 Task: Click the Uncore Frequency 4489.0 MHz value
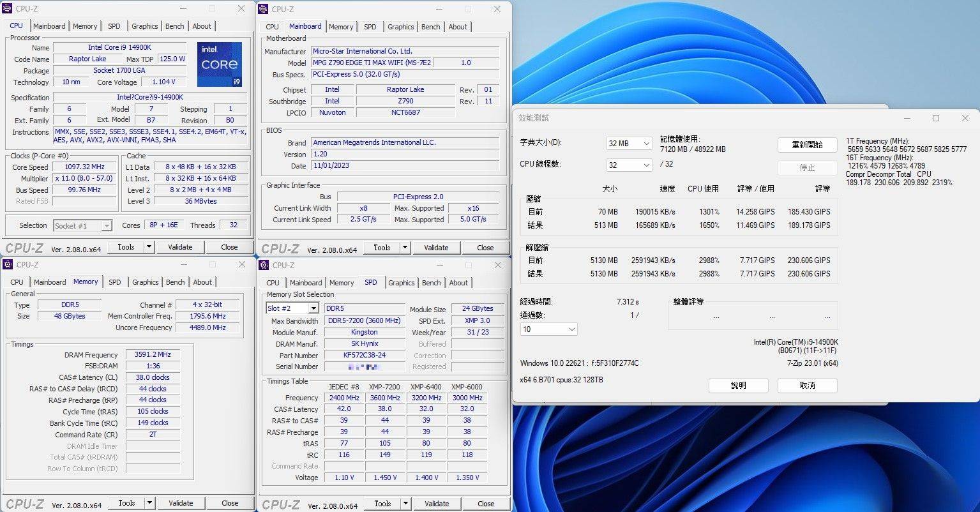click(x=207, y=328)
